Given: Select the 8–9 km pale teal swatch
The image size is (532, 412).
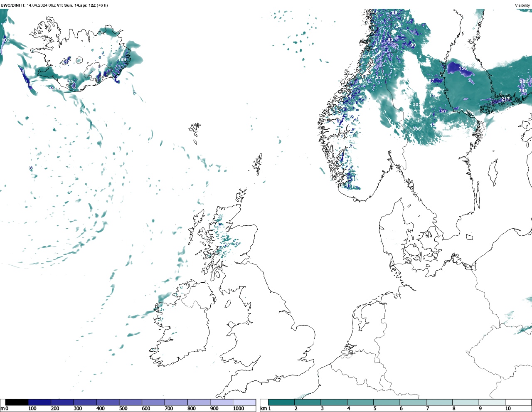Looking at the screenshot, I should click(465, 402).
